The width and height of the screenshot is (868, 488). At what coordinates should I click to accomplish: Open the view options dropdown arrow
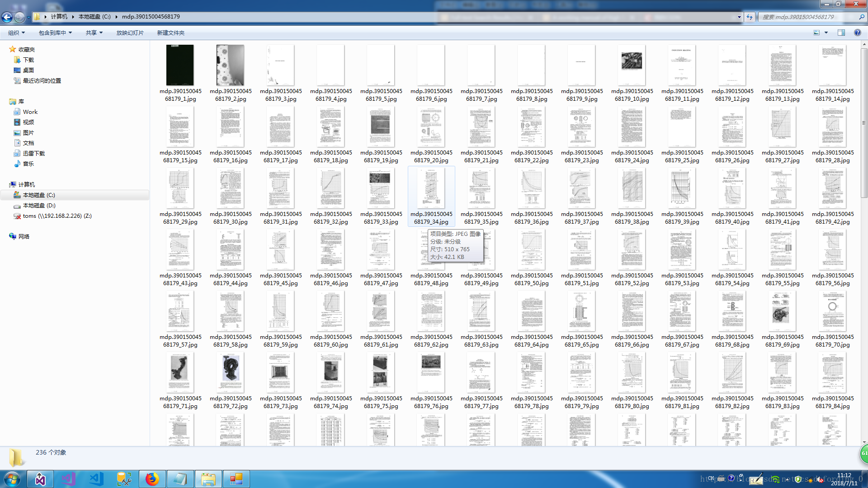826,33
